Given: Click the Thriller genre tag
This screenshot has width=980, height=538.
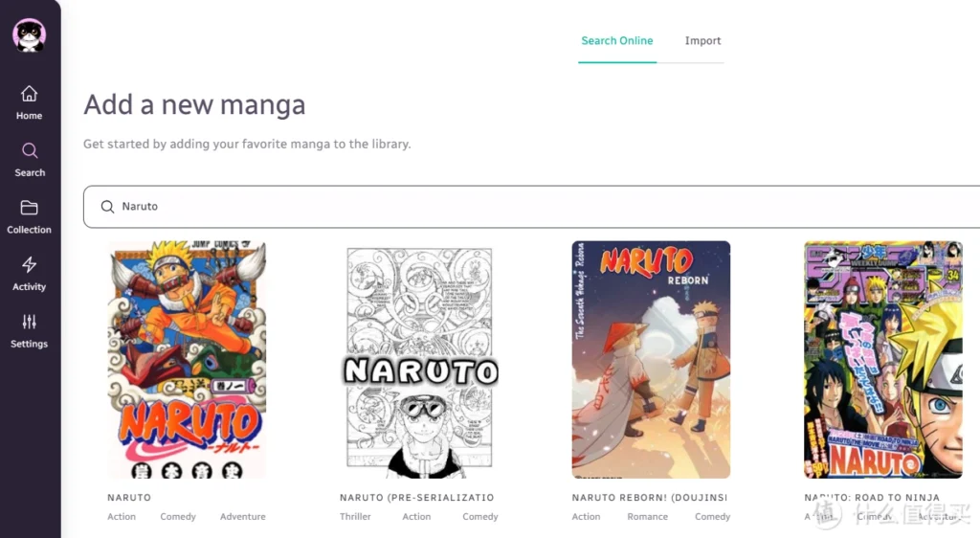Looking at the screenshot, I should coord(355,517).
